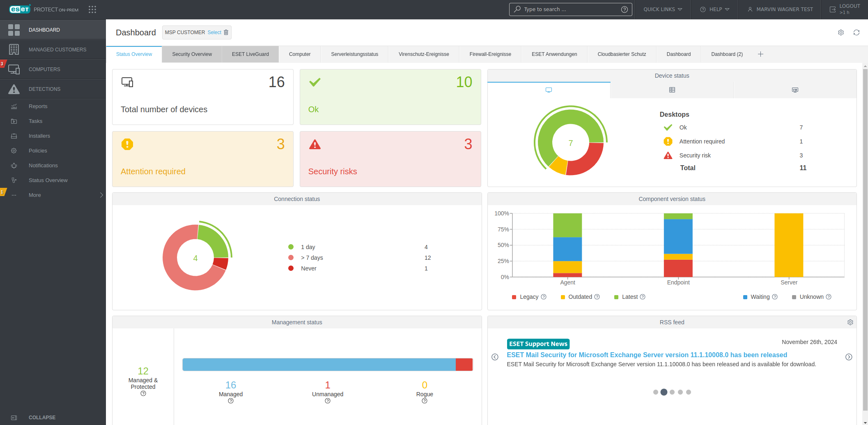The image size is (868, 425).
Task: Show Servers device status tab icon
Action: point(672,90)
